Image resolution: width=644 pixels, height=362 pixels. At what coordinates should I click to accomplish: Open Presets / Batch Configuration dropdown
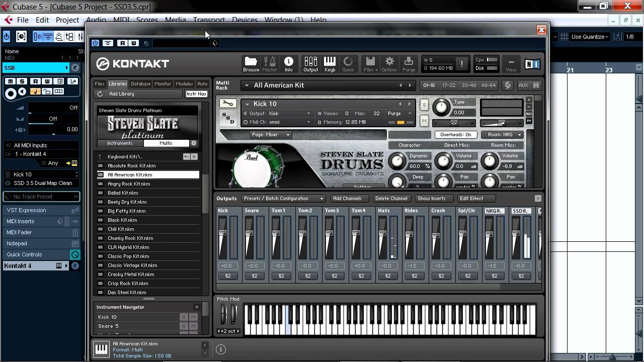point(283,199)
